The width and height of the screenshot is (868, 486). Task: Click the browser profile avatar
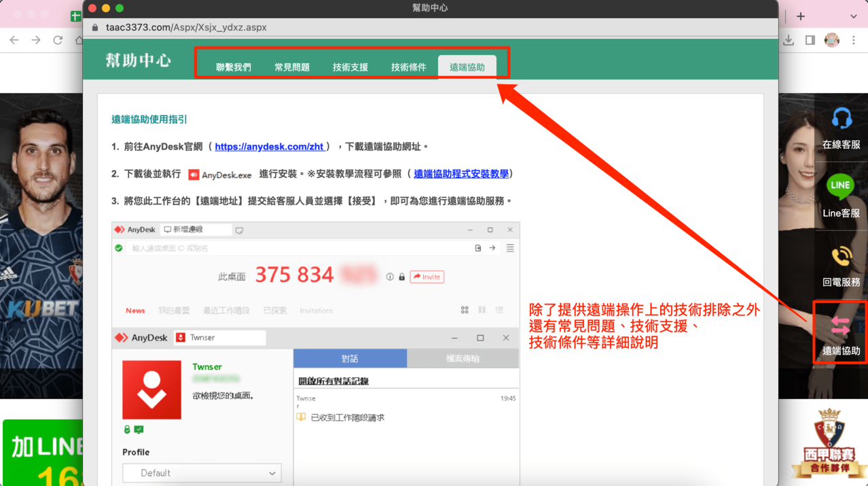coord(831,41)
